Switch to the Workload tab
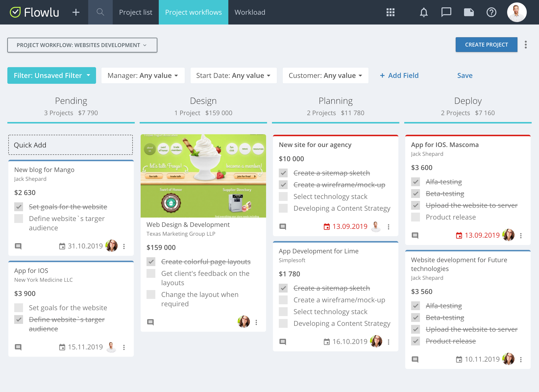Viewport: 539px width, 392px height. tap(250, 12)
